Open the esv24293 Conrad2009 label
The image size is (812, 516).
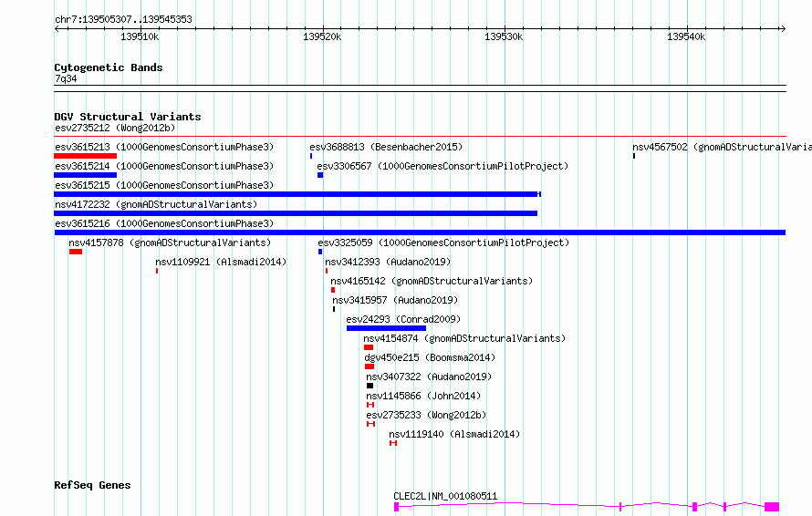pyautogui.click(x=403, y=319)
